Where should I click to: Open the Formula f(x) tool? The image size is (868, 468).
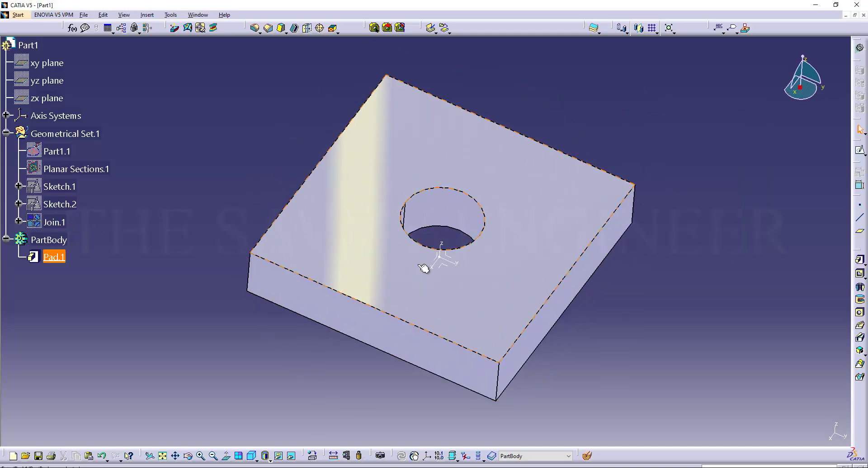72,28
